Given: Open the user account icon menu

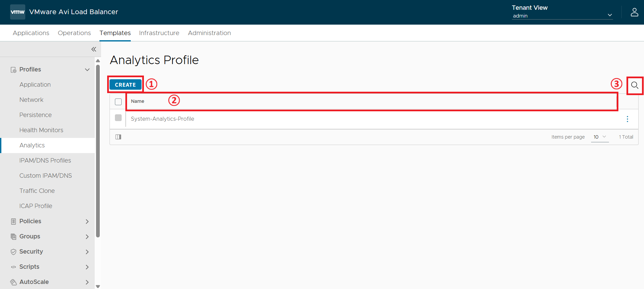Looking at the screenshot, I should point(634,12).
